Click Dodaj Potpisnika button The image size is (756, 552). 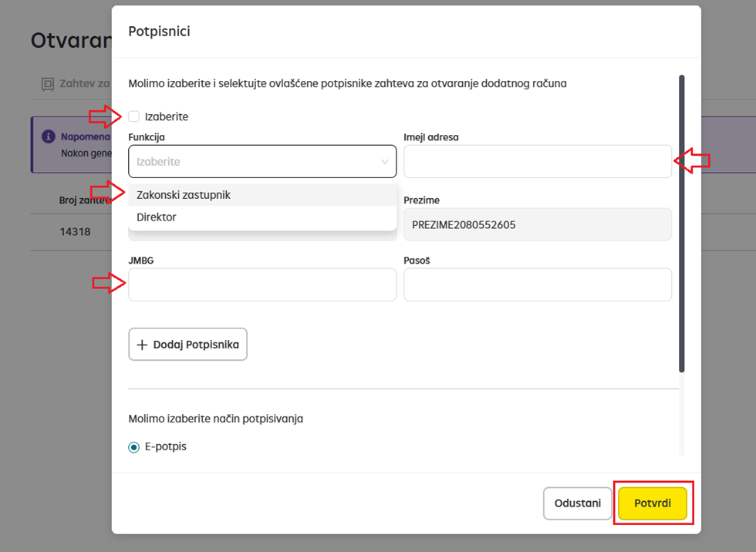[188, 345]
